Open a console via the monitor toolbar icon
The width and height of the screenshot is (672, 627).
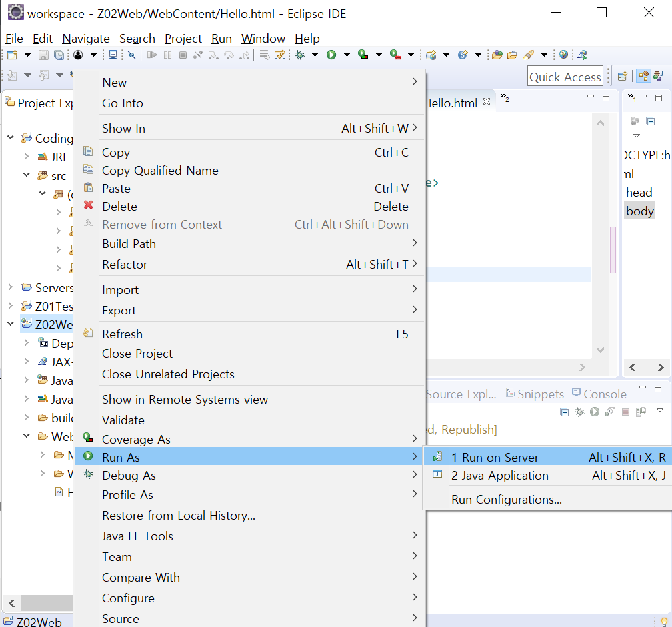[x=113, y=55]
